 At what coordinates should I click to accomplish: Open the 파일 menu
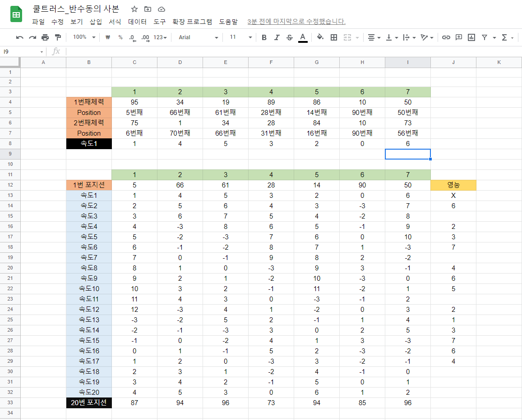(38, 22)
